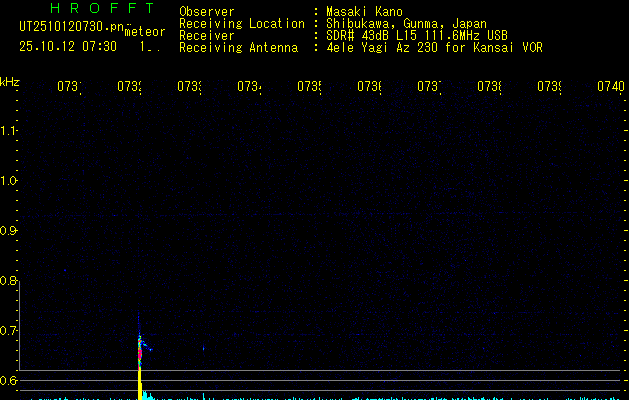Click the cyan signal-level trace beside the spike
Viewport: 629px width, 400px height.
(x=149, y=396)
